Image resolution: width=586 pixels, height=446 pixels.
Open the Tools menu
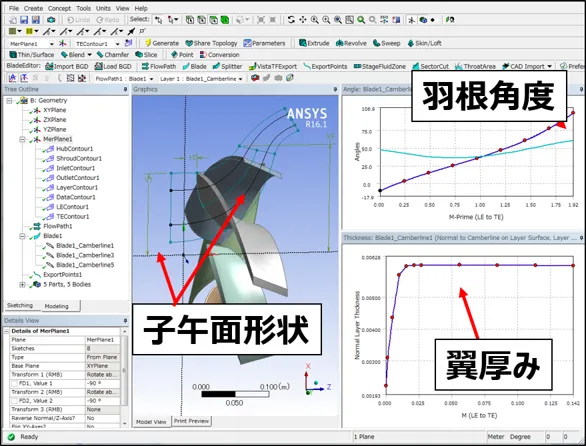[x=83, y=8]
